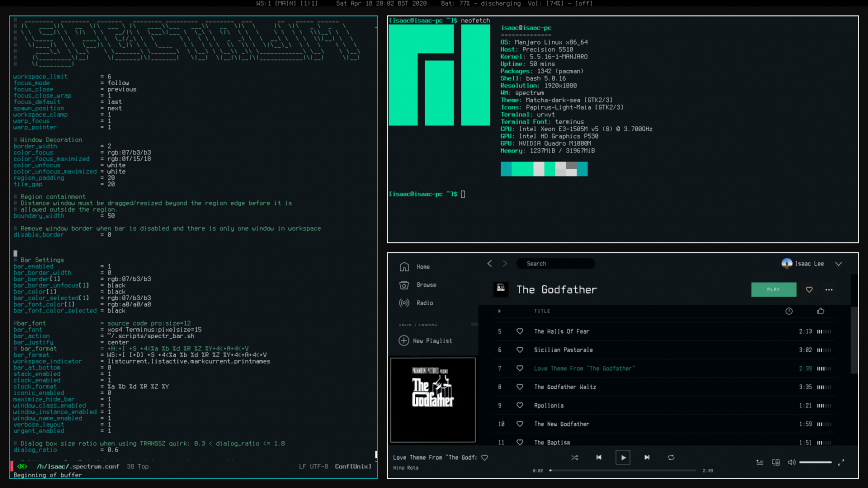
Task: Click the TITLE column header
Action: click(x=542, y=311)
